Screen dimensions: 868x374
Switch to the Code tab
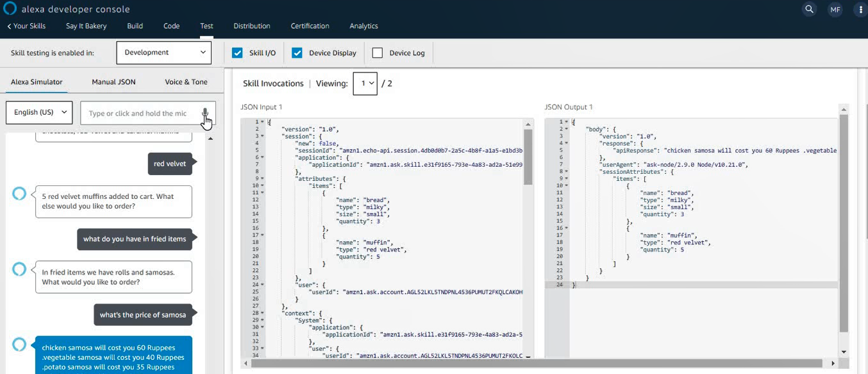pyautogui.click(x=171, y=26)
